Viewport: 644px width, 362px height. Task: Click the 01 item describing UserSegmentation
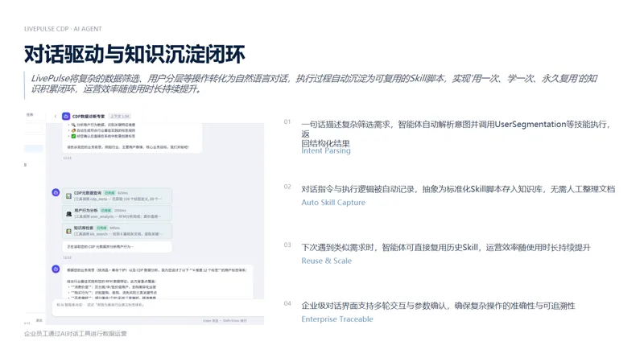click(456, 134)
